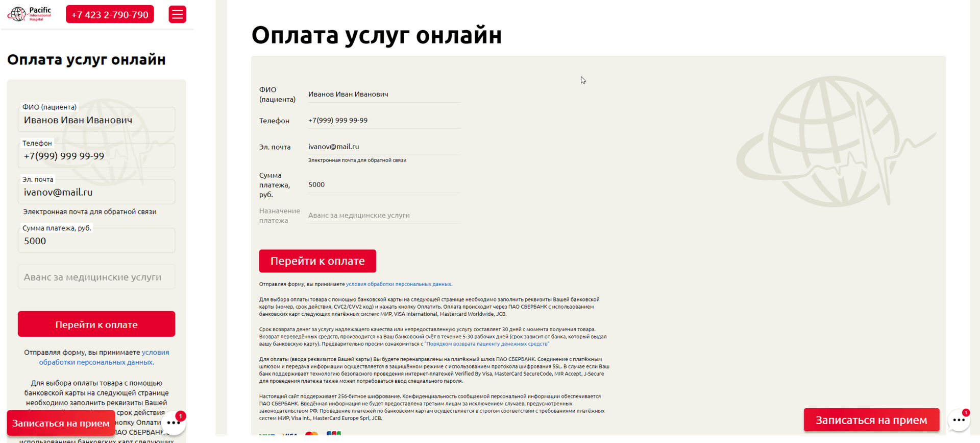Open mobile условия обработки персональных данных link
Screen dimensions: 980x443
(104, 357)
